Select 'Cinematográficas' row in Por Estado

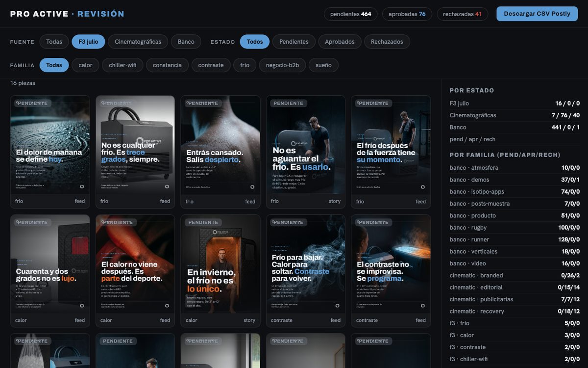514,115
